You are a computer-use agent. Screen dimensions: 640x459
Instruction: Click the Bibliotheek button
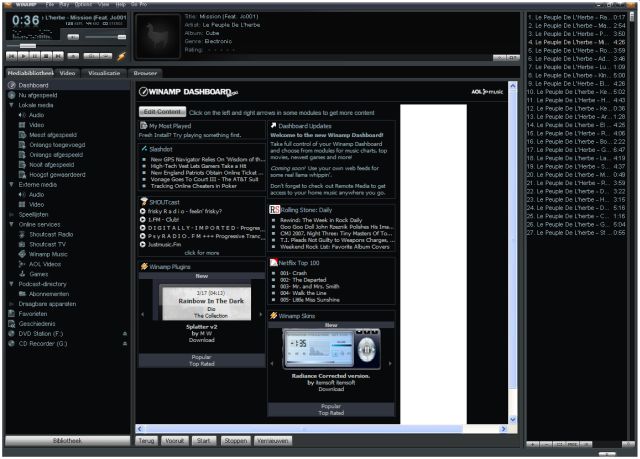[67, 441]
